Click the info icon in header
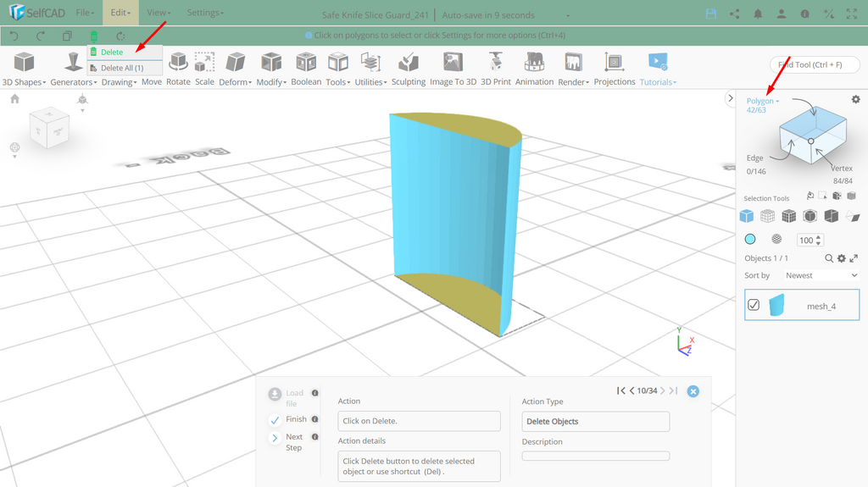 click(x=805, y=14)
